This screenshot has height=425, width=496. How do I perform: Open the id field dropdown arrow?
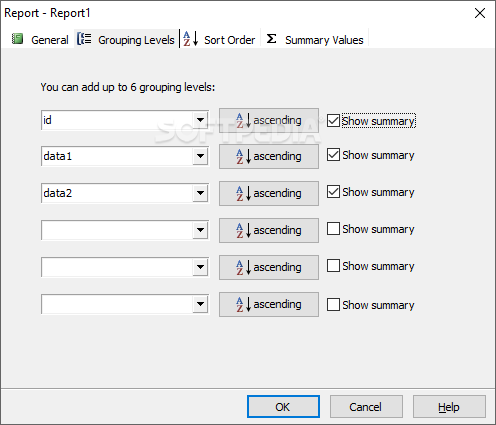(200, 120)
